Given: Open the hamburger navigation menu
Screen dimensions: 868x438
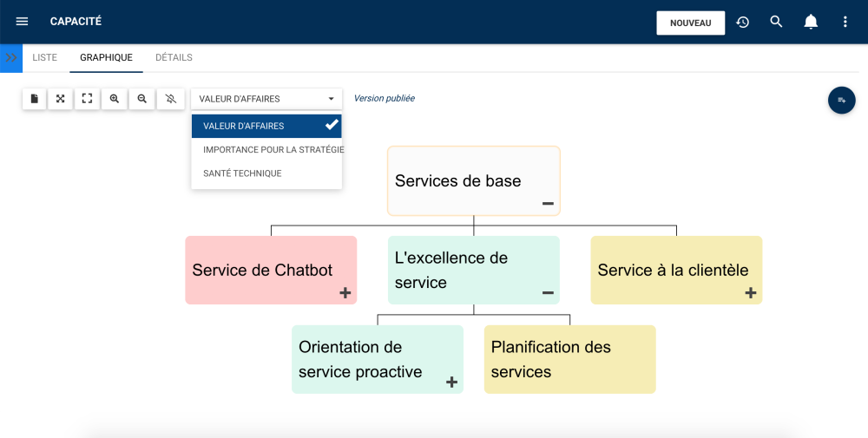Looking at the screenshot, I should (x=22, y=22).
